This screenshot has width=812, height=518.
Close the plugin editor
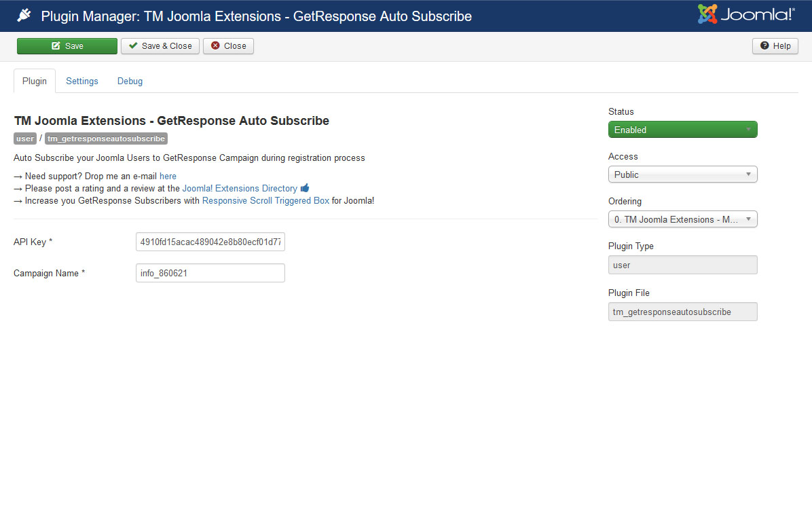(228, 46)
